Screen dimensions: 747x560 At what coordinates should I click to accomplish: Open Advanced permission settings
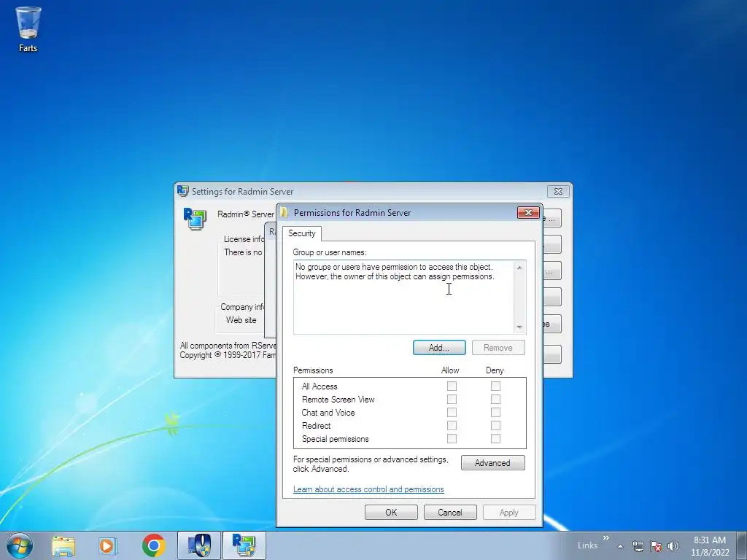coord(492,463)
